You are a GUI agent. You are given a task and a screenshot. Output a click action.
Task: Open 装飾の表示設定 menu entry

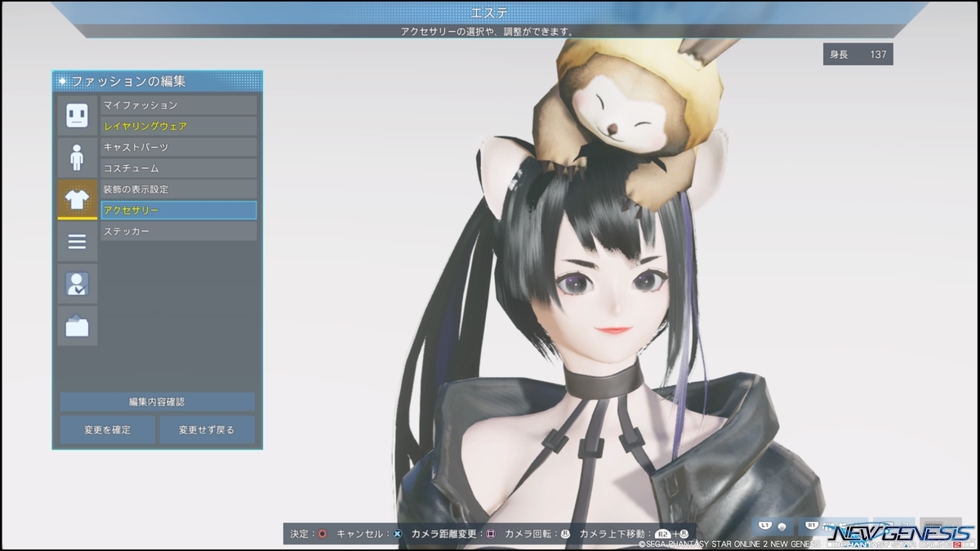[178, 189]
